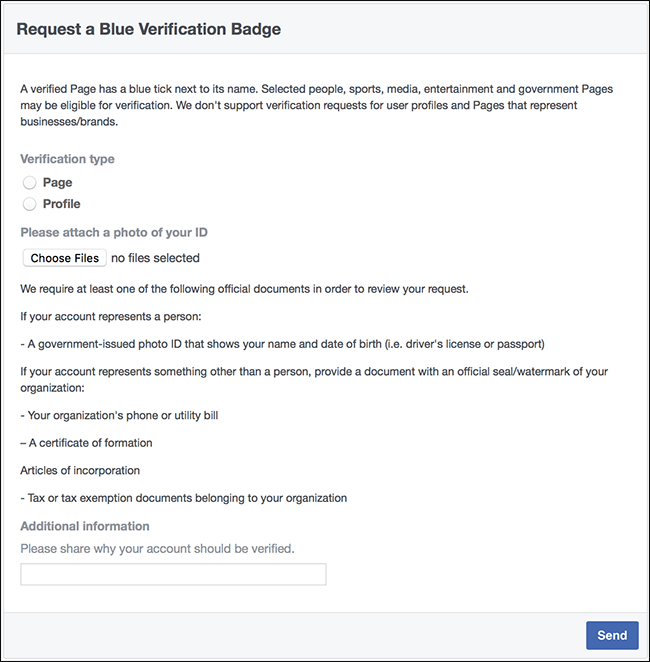Click the "Please attach a photo of your ID" label
Screen dimensions: 650x662
(x=114, y=232)
